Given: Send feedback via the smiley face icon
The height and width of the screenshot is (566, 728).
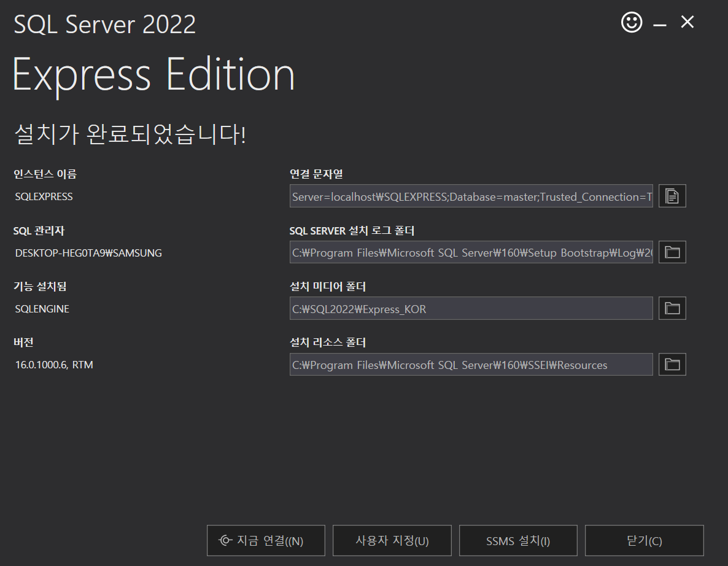Looking at the screenshot, I should pyautogui.click(x=632, y=22).
